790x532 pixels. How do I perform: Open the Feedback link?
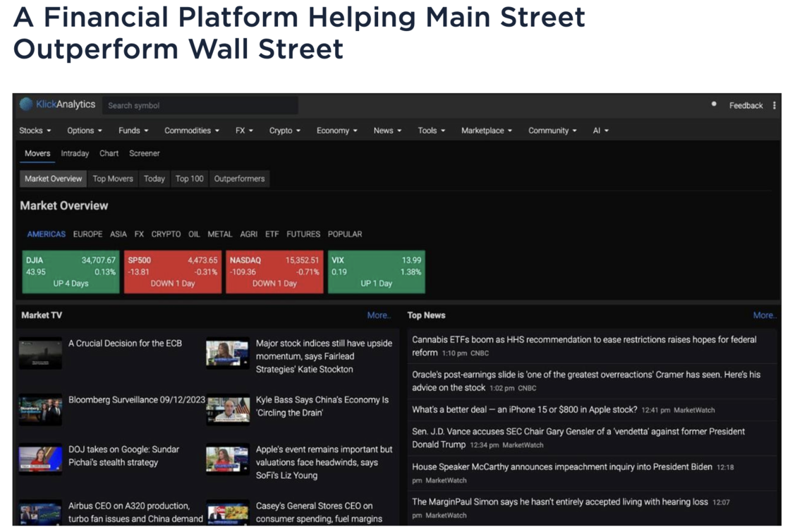pyautogui.click(x=746, y=105)
